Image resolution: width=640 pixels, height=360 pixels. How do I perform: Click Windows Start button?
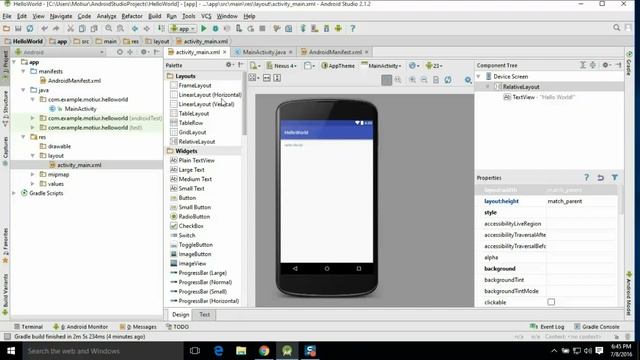pos(11,351)
